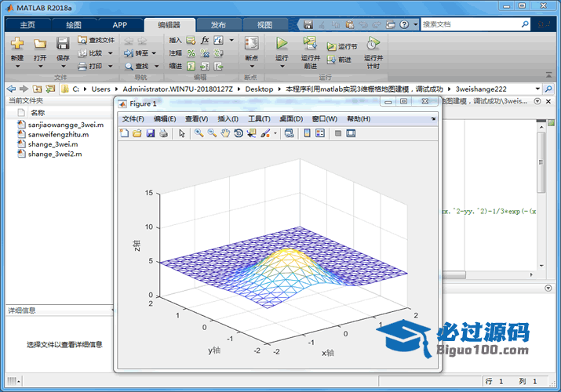Click the Desktop segment in address path

[x=259, y=89]
